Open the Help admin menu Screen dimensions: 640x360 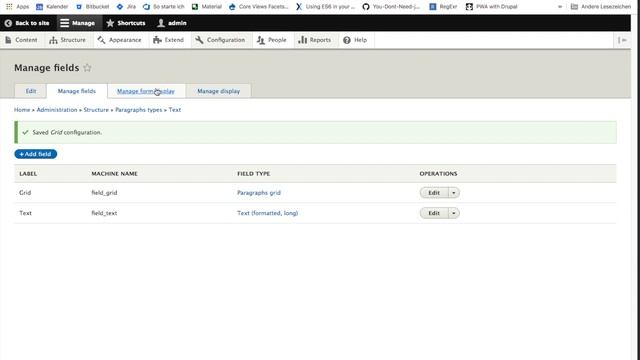[355, 40]
